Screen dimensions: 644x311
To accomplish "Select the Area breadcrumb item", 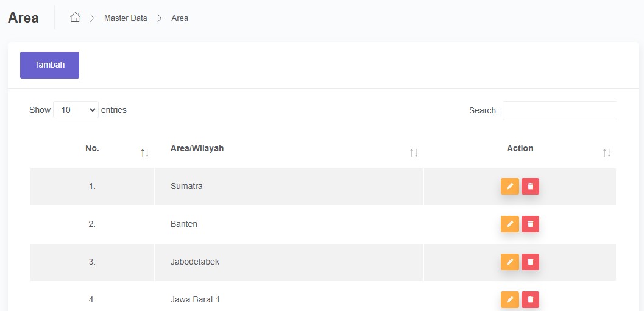I will pos(180,18).
